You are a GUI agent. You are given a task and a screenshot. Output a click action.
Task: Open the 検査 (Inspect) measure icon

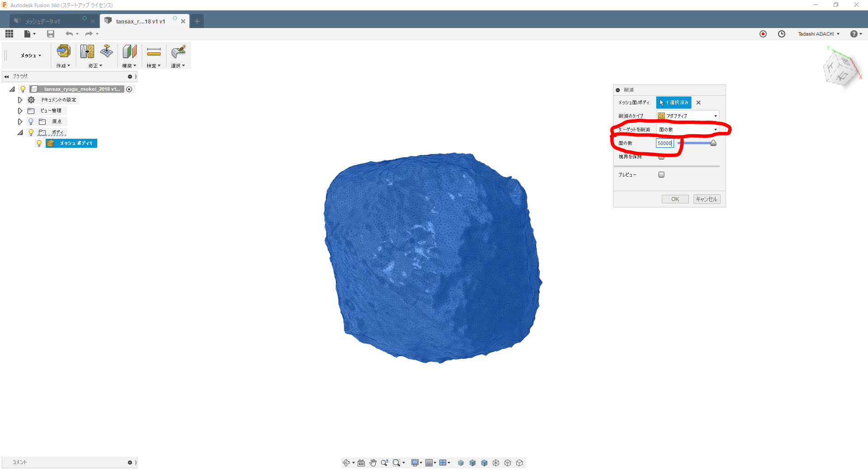(x=154, y=51)
